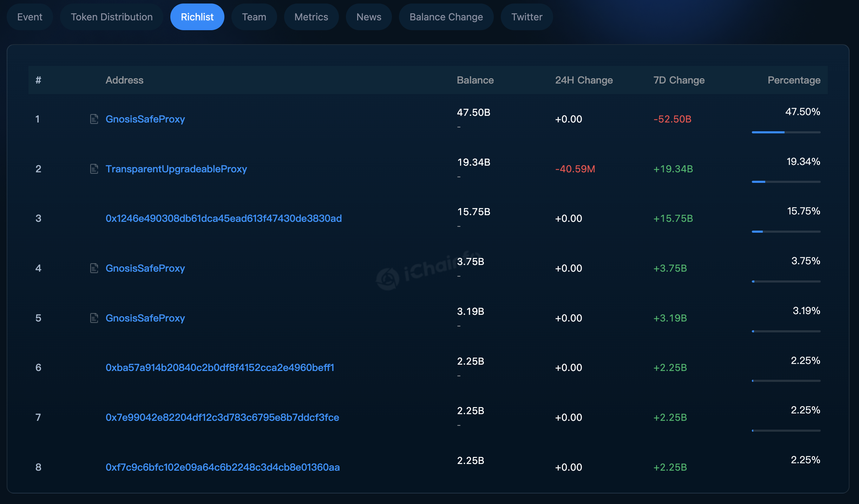The width and height of the screenshot is (859, 504).
Task: Click the 3.19B balance value
Action: tap(471, 311)
